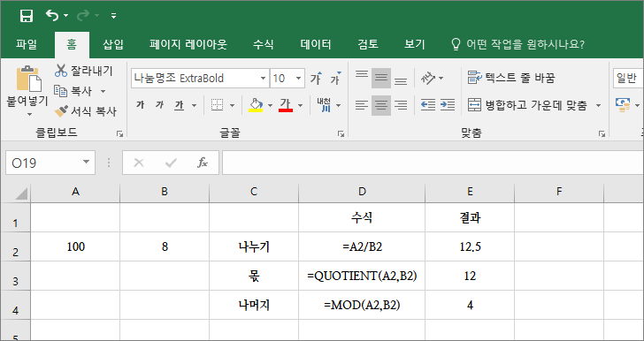
Task: Click the increase indent icon
Action: [x=448, y=105]
